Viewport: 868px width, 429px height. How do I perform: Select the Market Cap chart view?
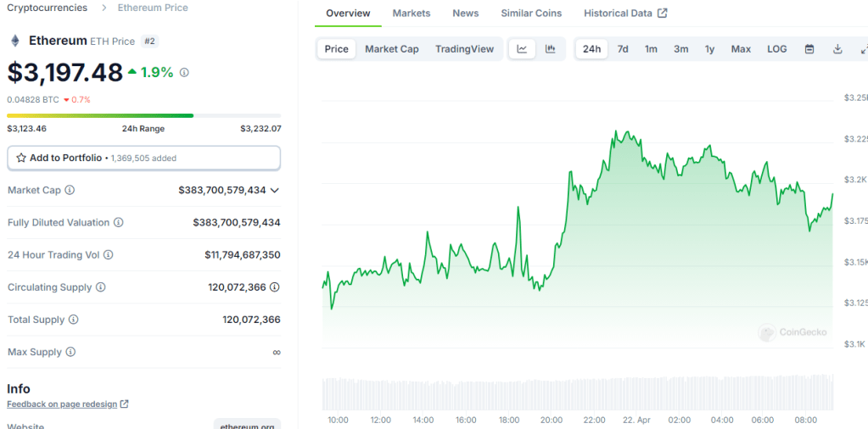tap(392, 49)
